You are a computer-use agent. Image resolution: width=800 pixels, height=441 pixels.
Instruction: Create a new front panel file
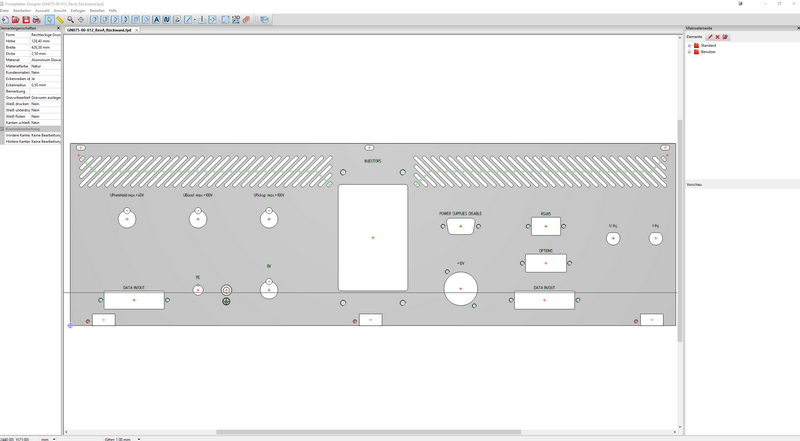[x=5, y=19]
